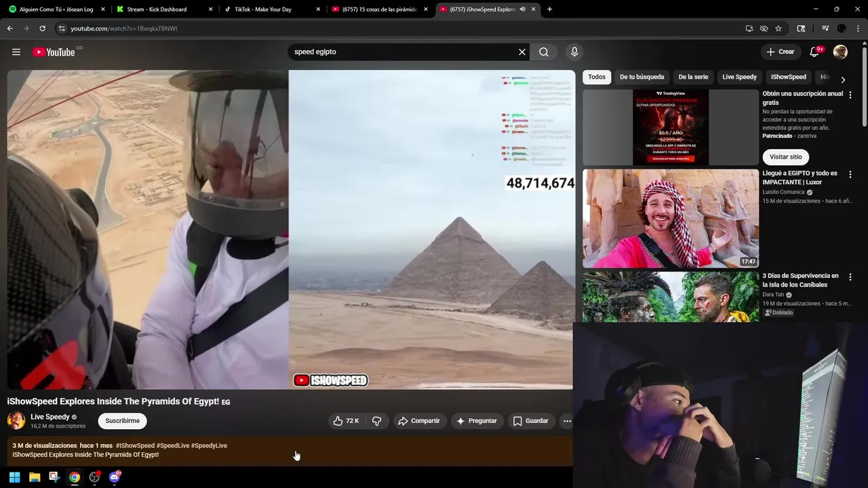Open more actions ellipsis under video

coord(567,421)
